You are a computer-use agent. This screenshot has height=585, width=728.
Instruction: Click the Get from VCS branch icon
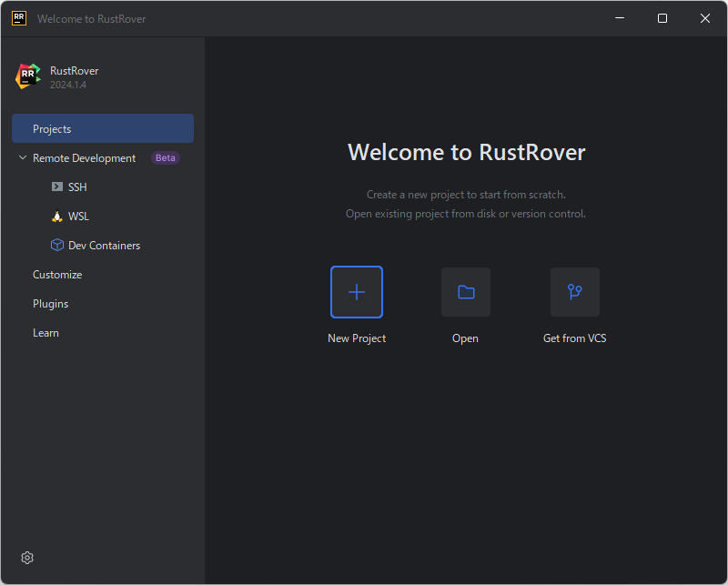(574, 292)
